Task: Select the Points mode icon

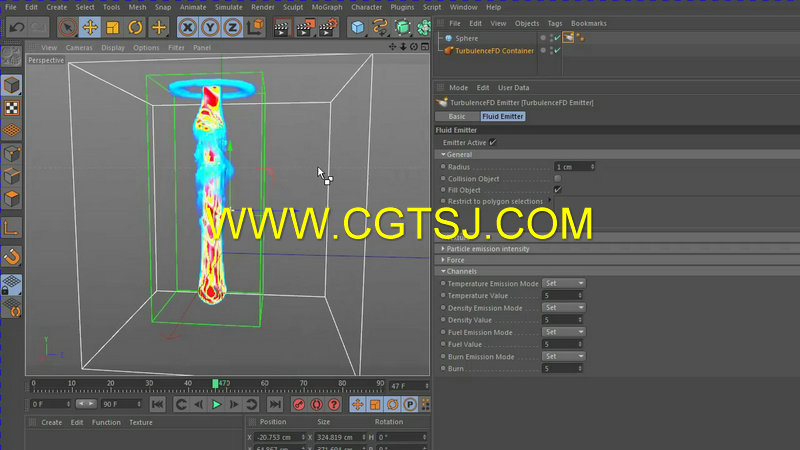Action: coord(11,154)
